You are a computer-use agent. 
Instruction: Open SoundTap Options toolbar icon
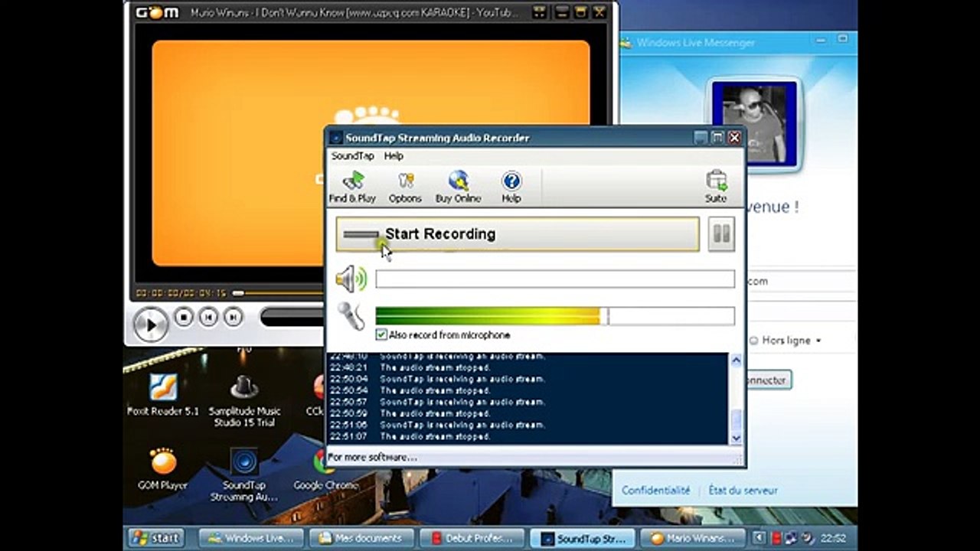click(405, 187)
